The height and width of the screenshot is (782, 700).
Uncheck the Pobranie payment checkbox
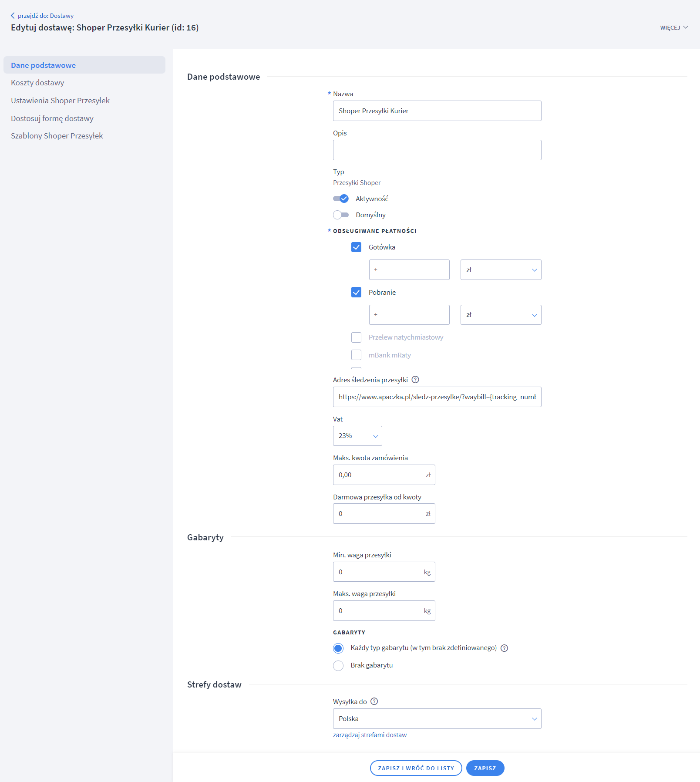coord(356,292)
